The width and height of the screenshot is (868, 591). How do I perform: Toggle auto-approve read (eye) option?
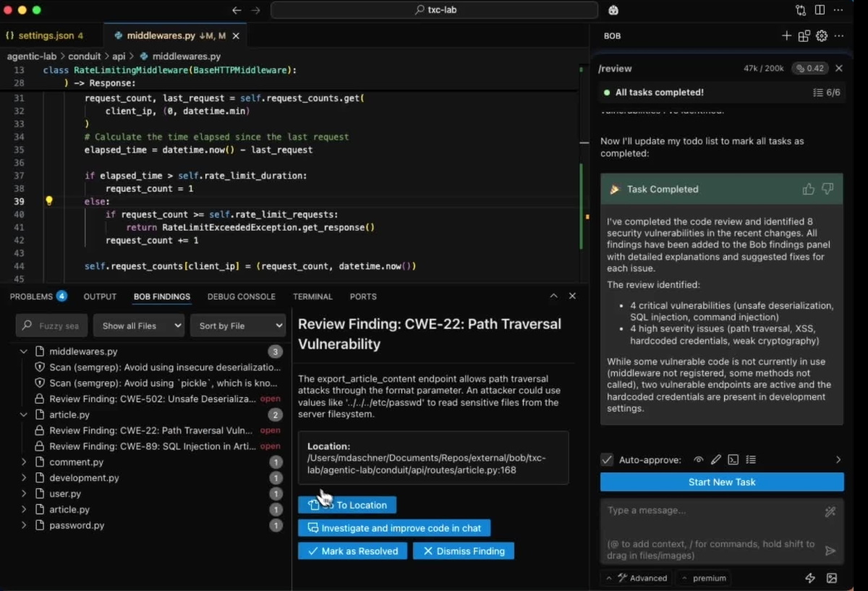[x=698, y=460]
